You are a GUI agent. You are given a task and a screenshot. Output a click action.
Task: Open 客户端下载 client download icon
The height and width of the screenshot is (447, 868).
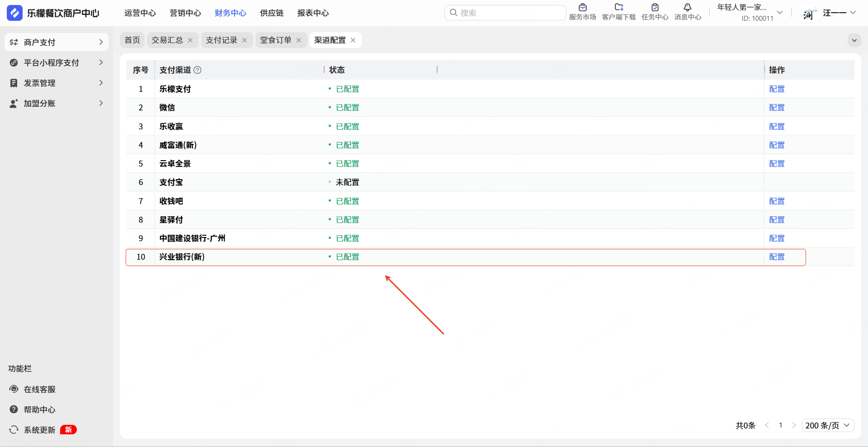(619, 7)
